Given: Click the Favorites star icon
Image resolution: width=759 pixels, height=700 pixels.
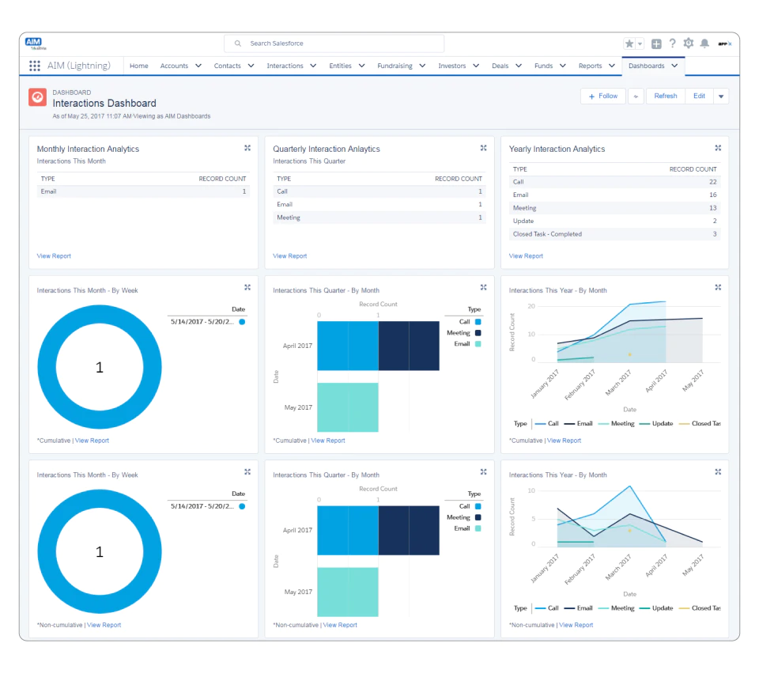Looking at the screenshot, I should (629, 44).
